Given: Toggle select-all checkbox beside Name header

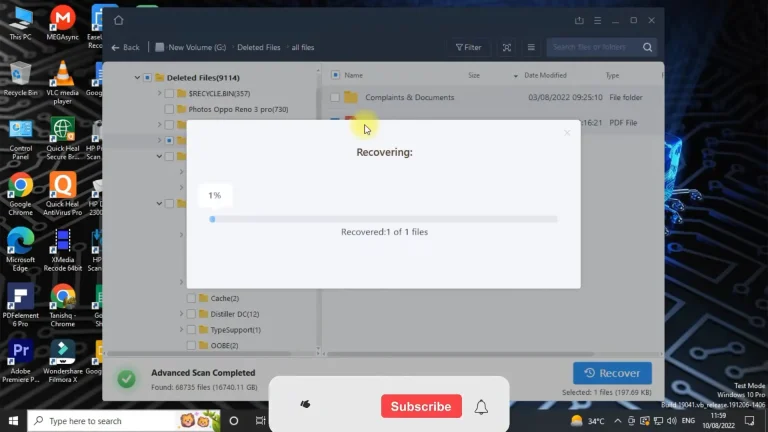Looking at the screenshot, I should [x=335, y=75].
